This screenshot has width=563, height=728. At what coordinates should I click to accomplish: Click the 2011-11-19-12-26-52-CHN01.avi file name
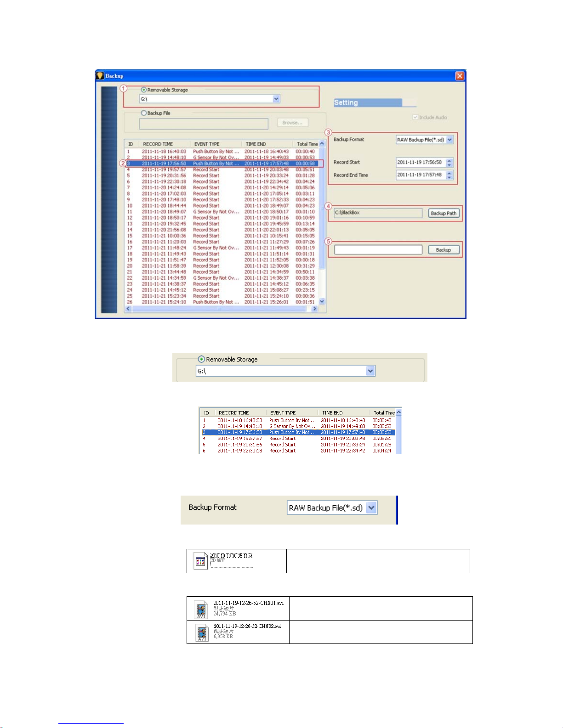(248, 603)
